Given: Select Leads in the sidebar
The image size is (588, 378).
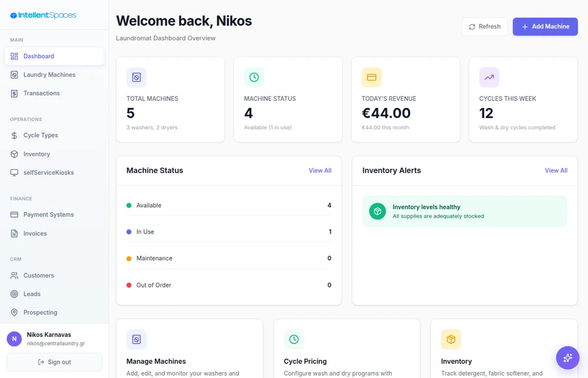Looking at the screenshot, I should click(x=54, y=294).
